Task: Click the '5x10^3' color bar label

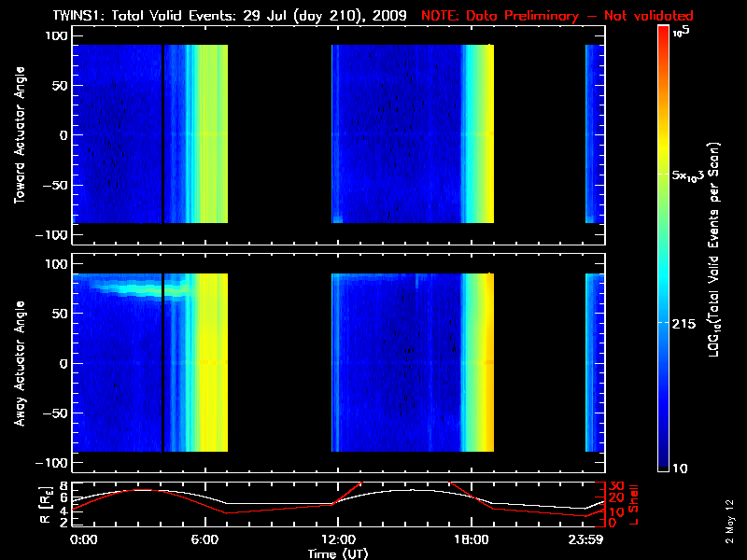Action: click(688, 175)
